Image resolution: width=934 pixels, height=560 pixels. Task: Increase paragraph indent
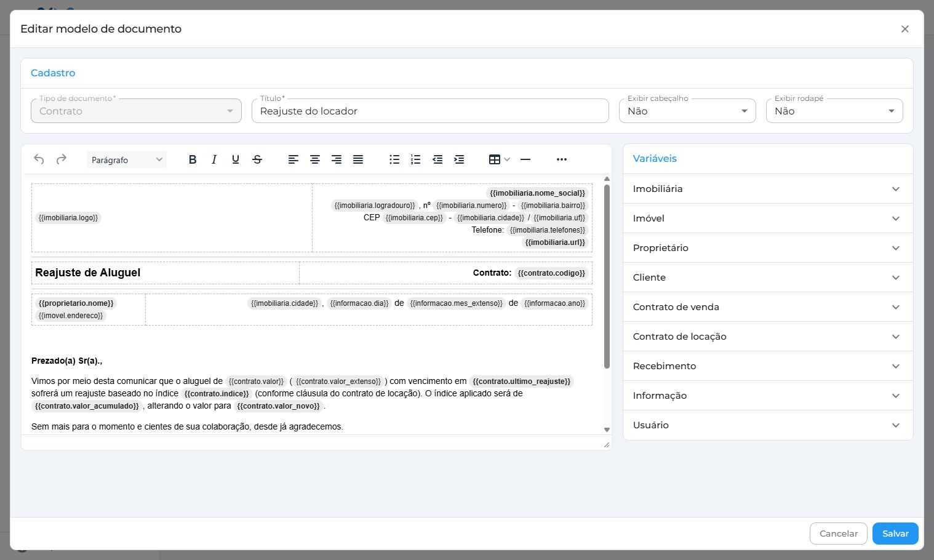coord(459,159)
